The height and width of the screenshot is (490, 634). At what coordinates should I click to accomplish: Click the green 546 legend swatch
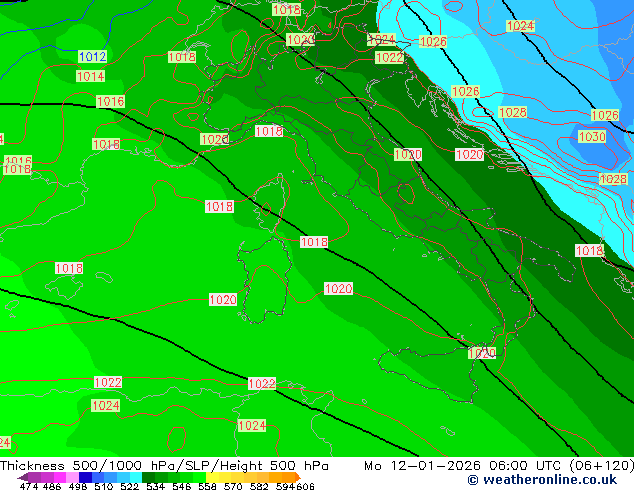tap(180, 477)
